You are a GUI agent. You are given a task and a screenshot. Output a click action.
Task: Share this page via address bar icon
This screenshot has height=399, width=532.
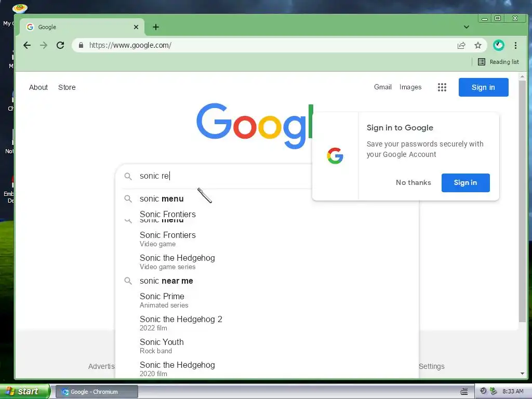click(461, 45)
